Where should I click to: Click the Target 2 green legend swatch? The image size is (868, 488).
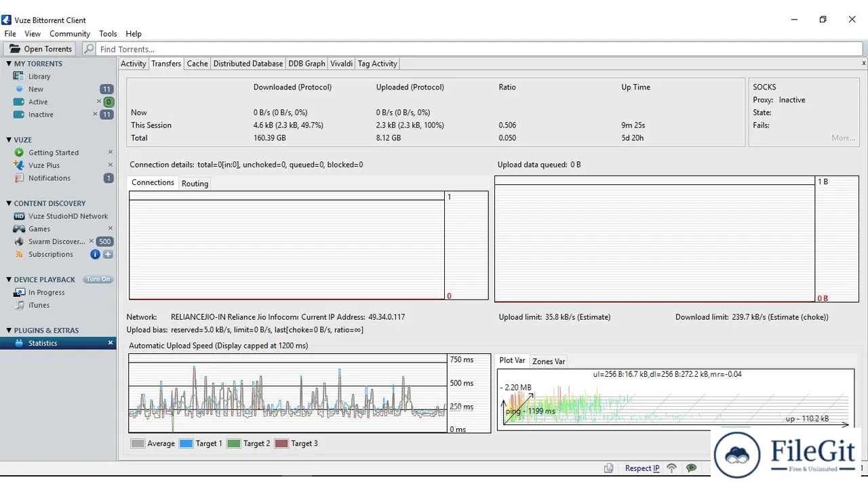234,443
